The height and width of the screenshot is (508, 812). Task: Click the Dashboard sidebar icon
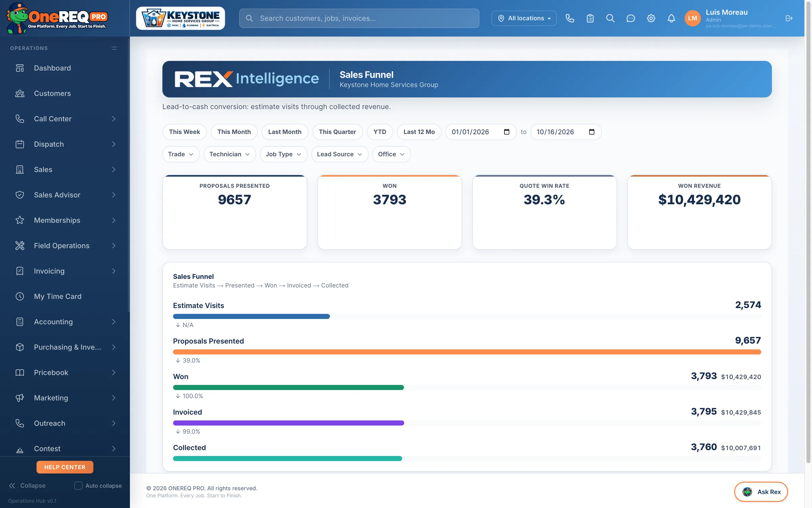20,68
